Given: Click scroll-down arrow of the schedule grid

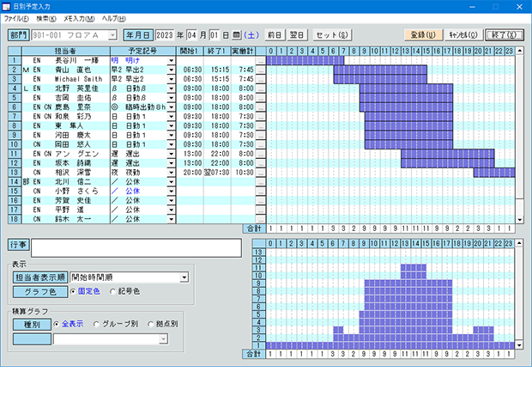Looking at the screenshot, I should click(519, 220).
